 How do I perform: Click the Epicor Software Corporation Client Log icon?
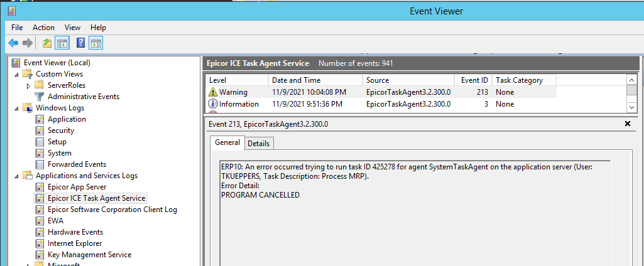point(40,210)
